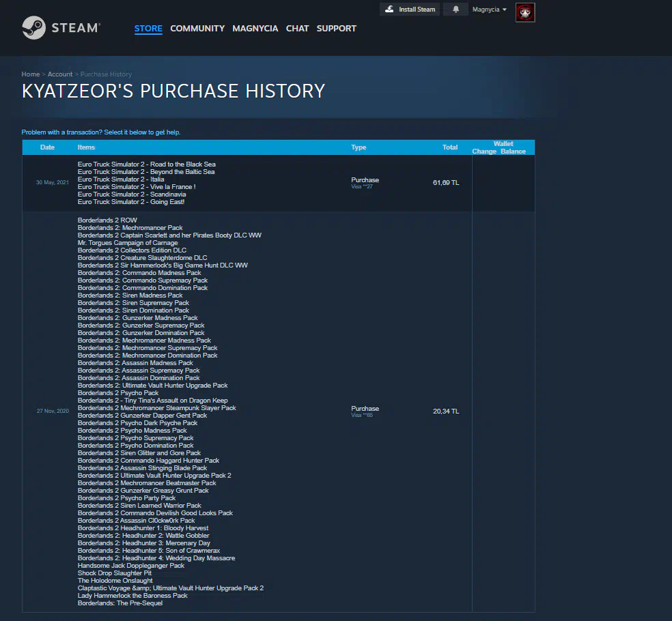Select the 30 May, 2021 date cell
This screenshot has width=672, height=621.
pyautogui.click(x=53, y=182)
